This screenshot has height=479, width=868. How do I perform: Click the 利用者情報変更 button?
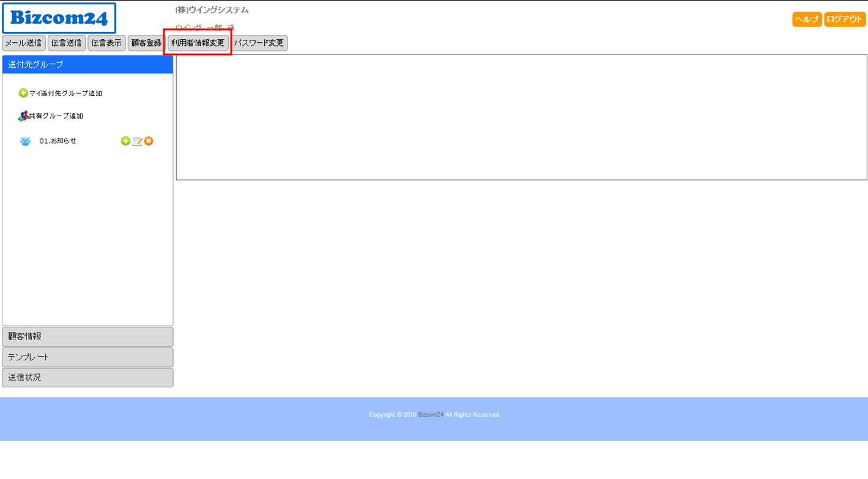(x=198, y=43)
